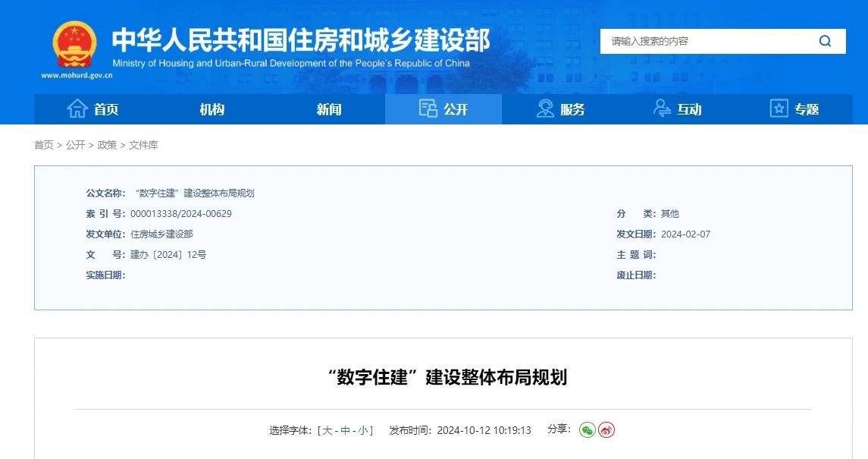Click the document icon beside 公开
Screen dimensions: 868x459
point(428,108)
